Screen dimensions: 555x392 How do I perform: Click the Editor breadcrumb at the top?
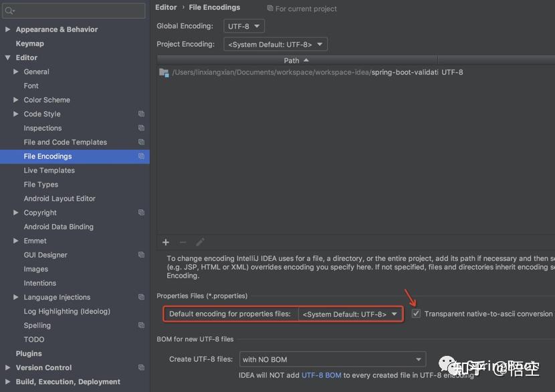(x=166, y=7)
